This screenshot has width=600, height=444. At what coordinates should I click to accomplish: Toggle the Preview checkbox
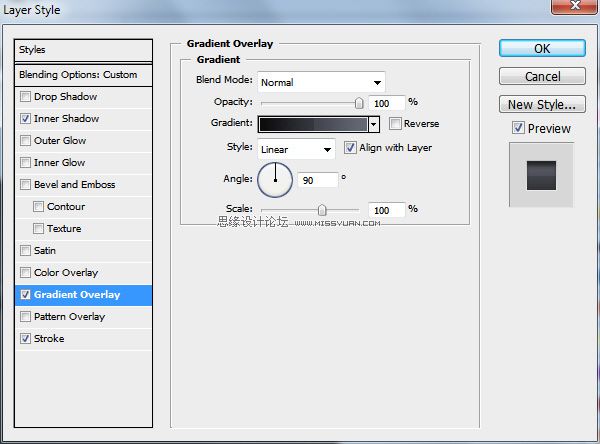pyautogui.click(x=518, y=128)
